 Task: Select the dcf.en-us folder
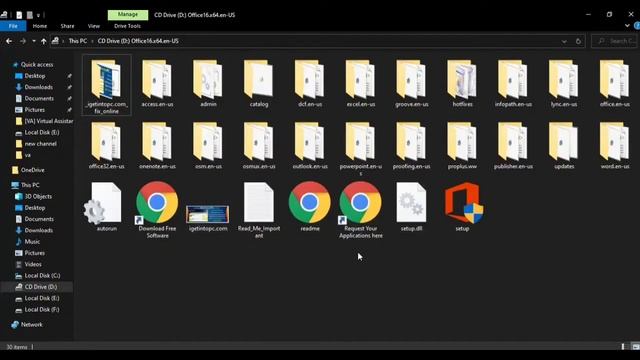click(310, 84)
